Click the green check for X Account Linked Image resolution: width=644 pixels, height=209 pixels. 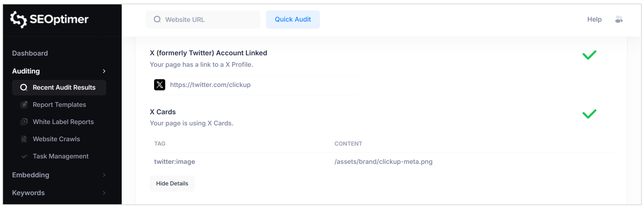[x=589, y=55]
